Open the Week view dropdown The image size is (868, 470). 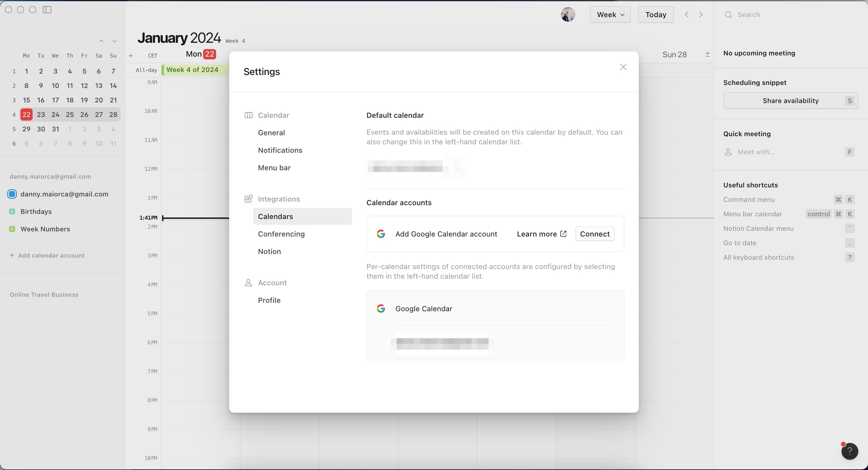point(610,14)
